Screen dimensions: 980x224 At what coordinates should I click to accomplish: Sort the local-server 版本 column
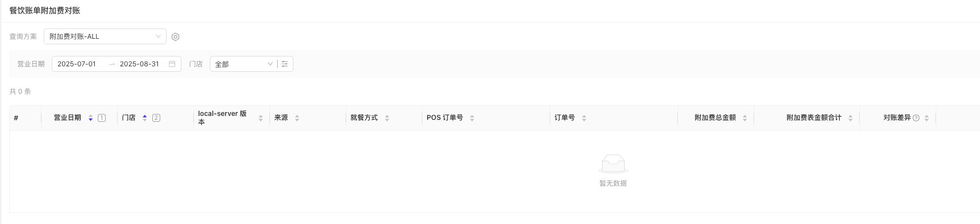[260, 118]
